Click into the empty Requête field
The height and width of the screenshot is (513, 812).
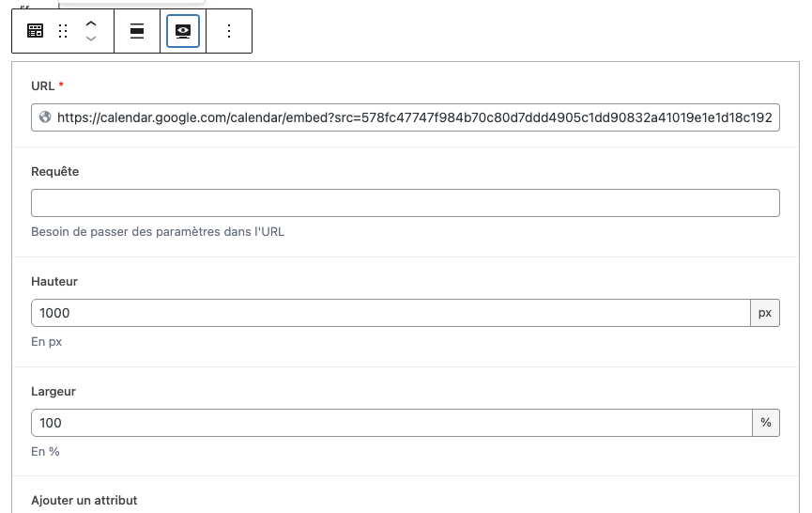pos(405,203)
